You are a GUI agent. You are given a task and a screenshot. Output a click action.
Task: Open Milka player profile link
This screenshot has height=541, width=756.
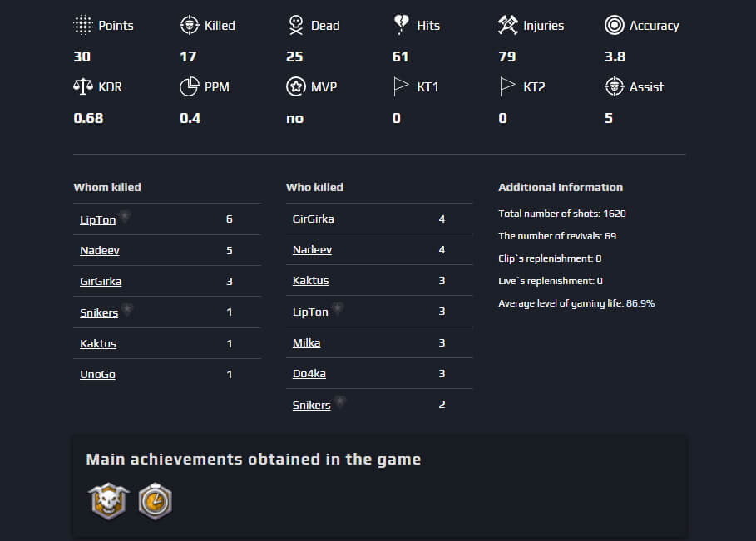coord(307,343)
